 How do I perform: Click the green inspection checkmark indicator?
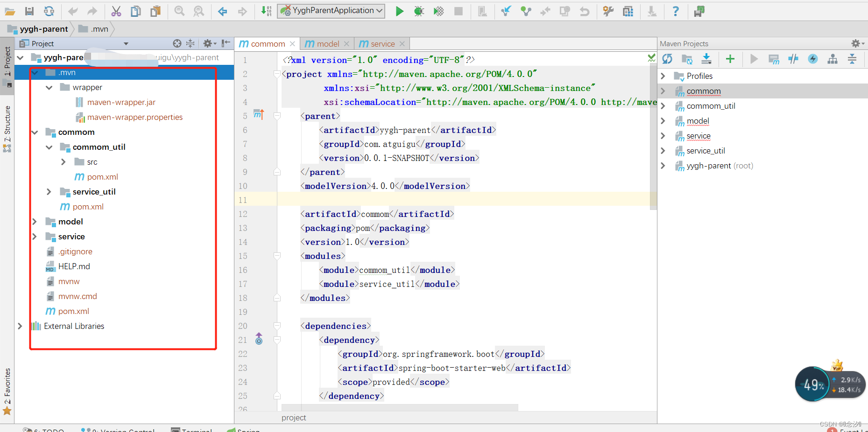point(651,58)
